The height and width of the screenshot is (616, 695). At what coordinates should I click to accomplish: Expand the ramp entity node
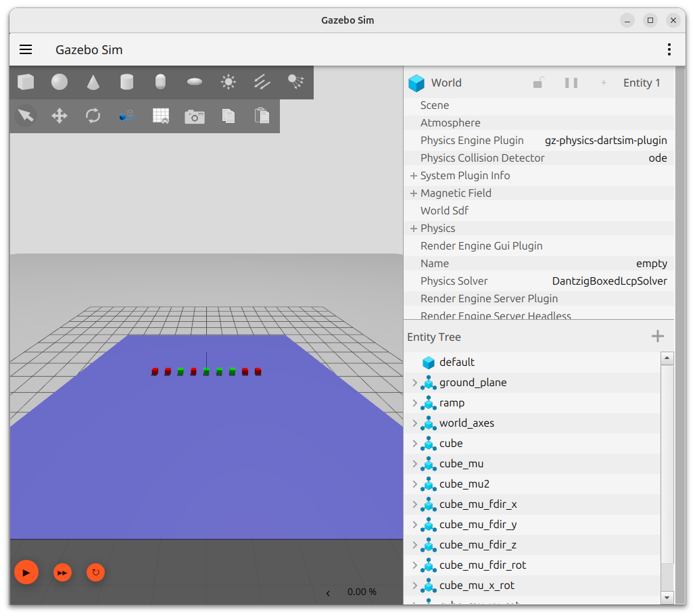click(x=414, y=403)
